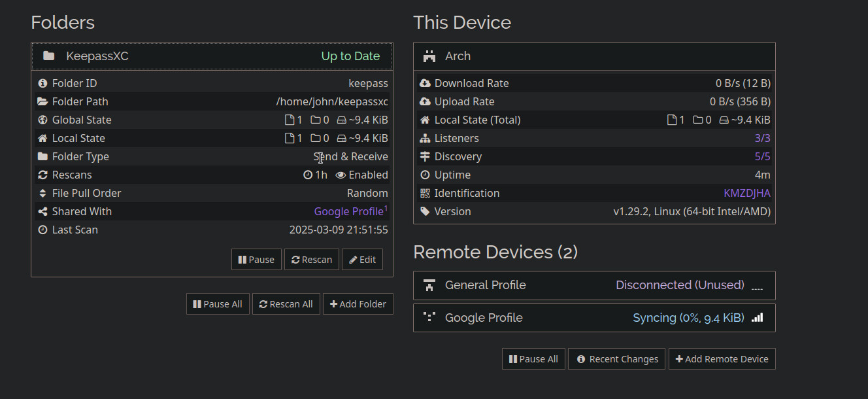Click the Google Profile identicon
The width and height of the screenshot is (868, 399).
coord(429,317)
